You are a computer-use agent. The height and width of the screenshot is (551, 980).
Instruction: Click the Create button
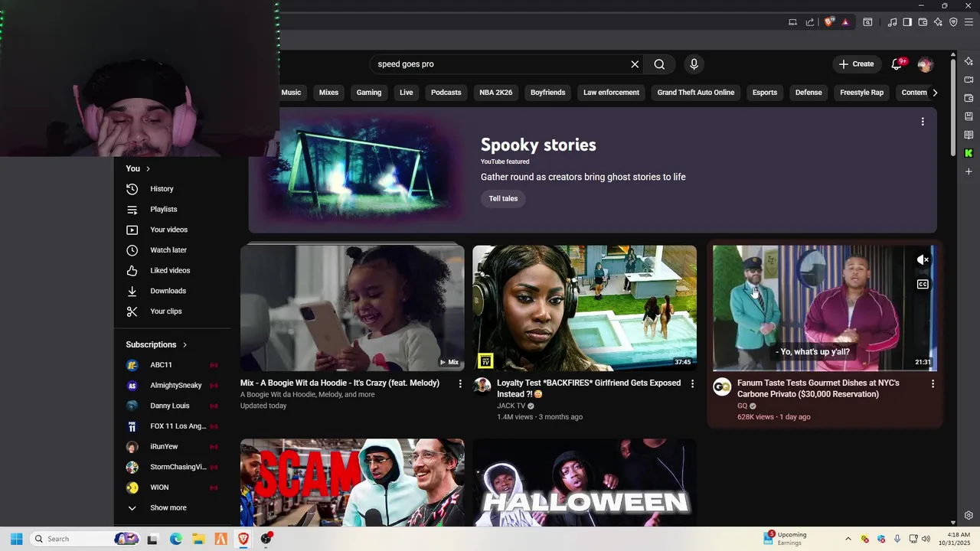click(856, 64)
